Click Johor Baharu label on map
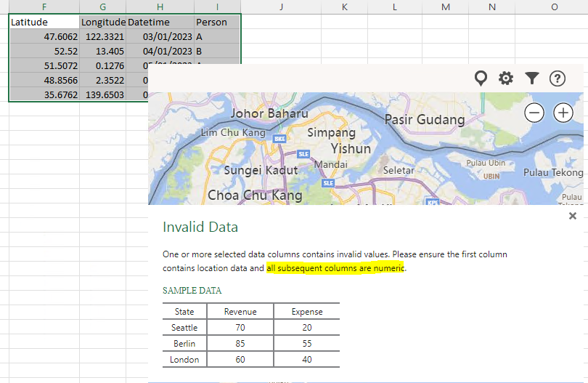Viewport: 588px width, 383px height. click(269, 113)
